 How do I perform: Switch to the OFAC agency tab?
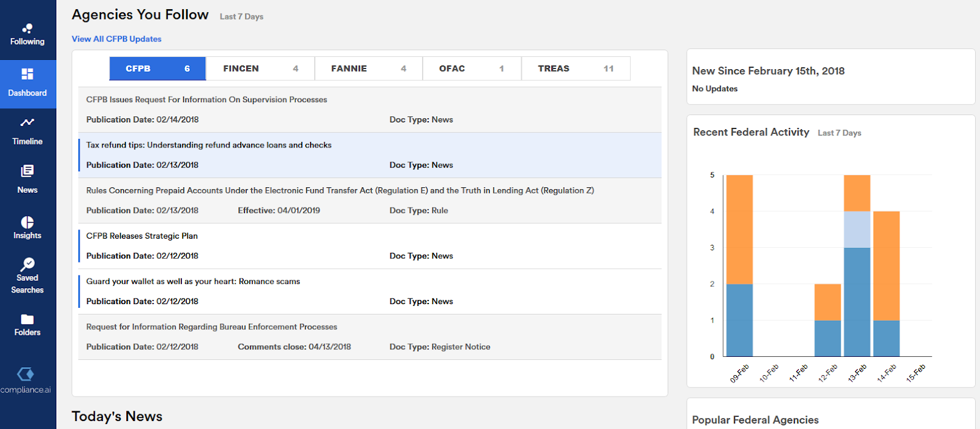point(472,69)
